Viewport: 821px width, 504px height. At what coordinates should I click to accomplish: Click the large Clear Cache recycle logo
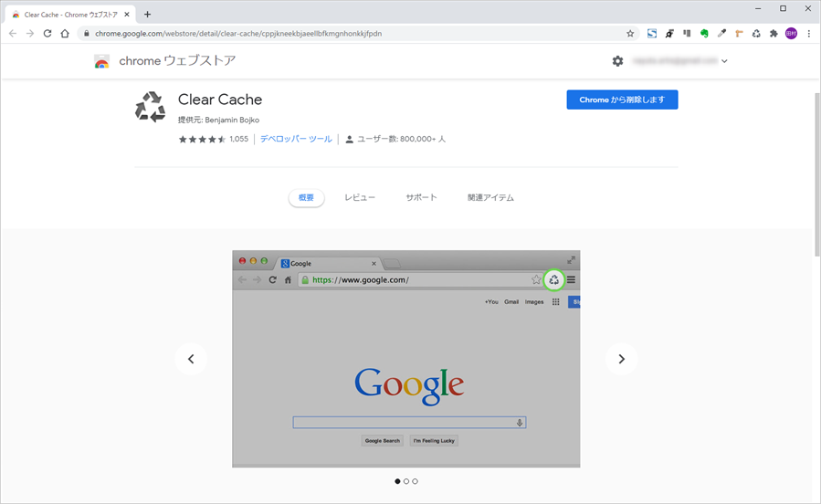tap(151, 108)
